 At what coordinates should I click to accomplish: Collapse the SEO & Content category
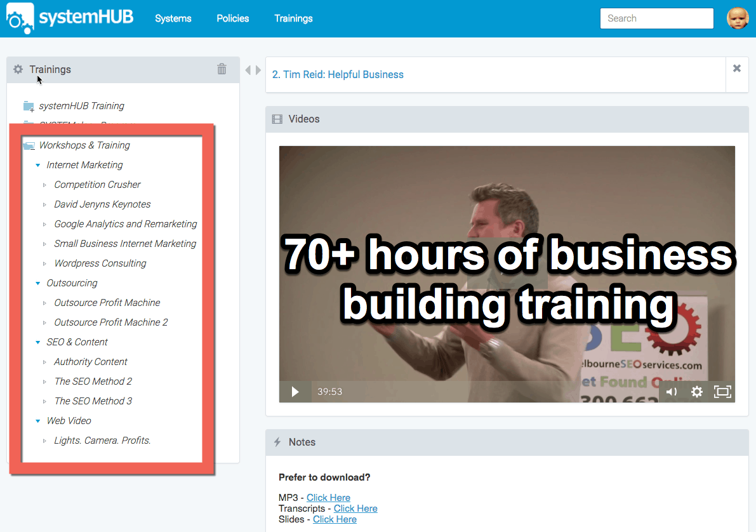click(x=37, y=342)
